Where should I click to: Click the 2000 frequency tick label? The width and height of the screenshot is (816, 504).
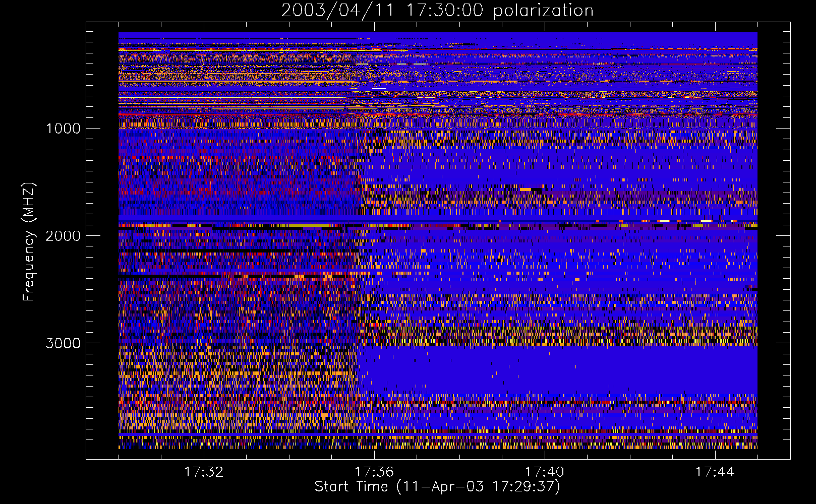[63, 236]
